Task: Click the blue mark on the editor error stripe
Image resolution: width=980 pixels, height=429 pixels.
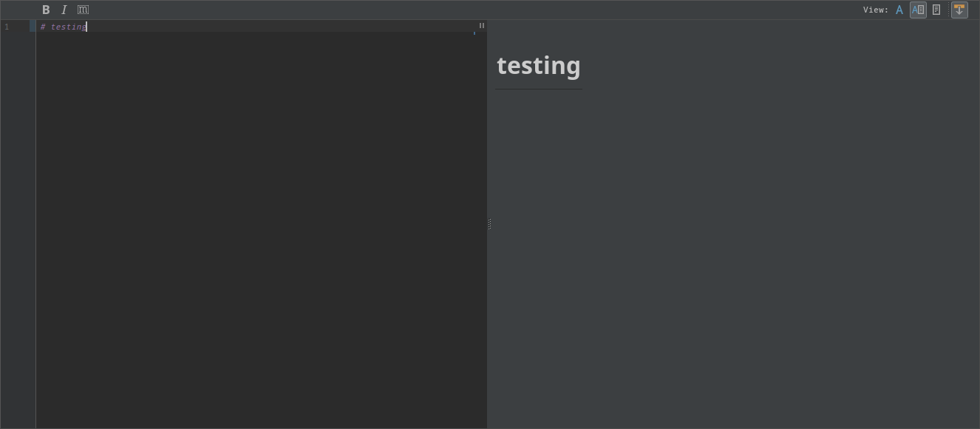Action: (x=474, y=34)
